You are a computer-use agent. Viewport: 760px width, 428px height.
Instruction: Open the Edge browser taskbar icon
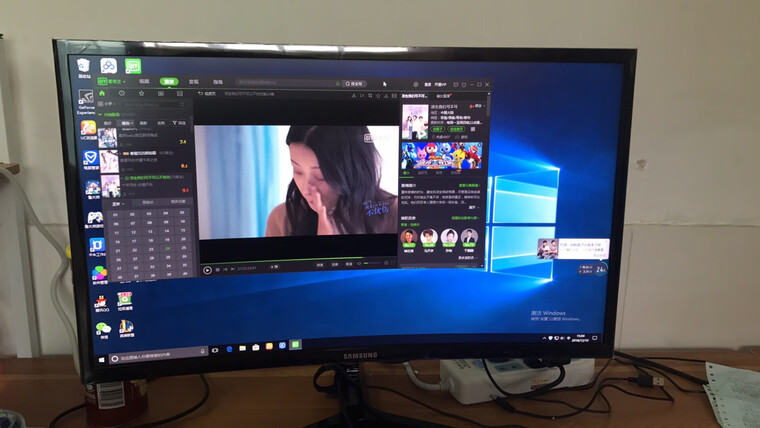coord(229,349)
